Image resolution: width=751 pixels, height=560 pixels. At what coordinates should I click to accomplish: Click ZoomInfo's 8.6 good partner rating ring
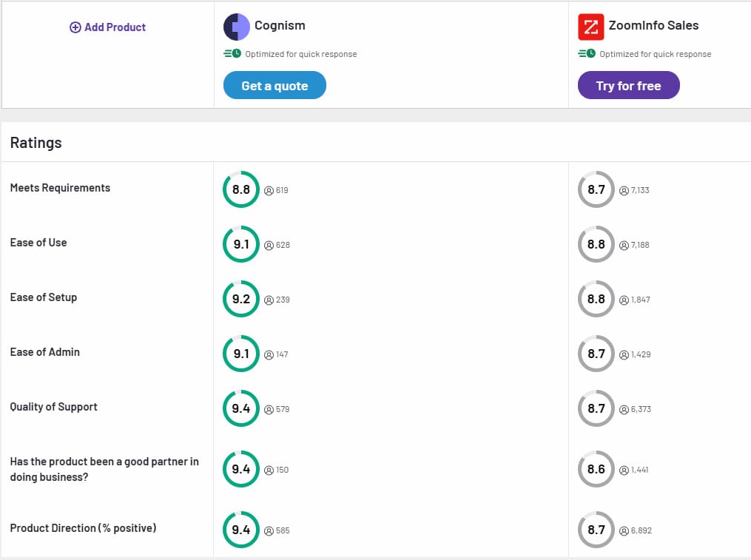coord(596,469)
